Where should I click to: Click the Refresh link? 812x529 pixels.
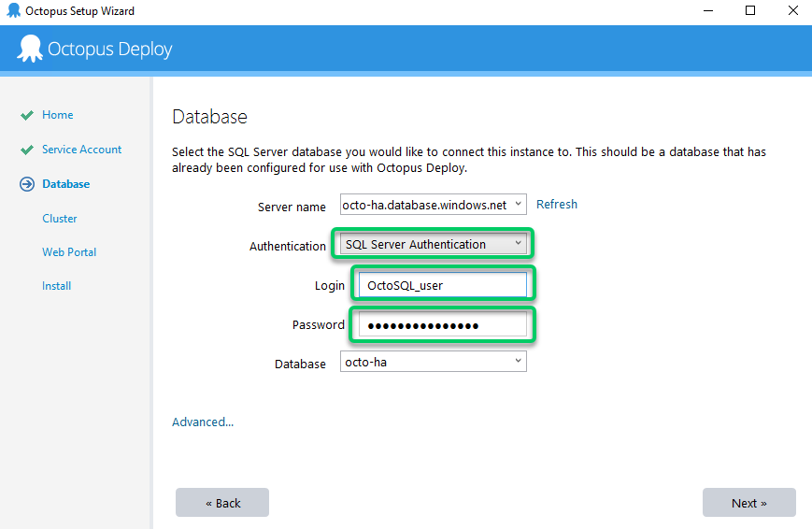557,205
